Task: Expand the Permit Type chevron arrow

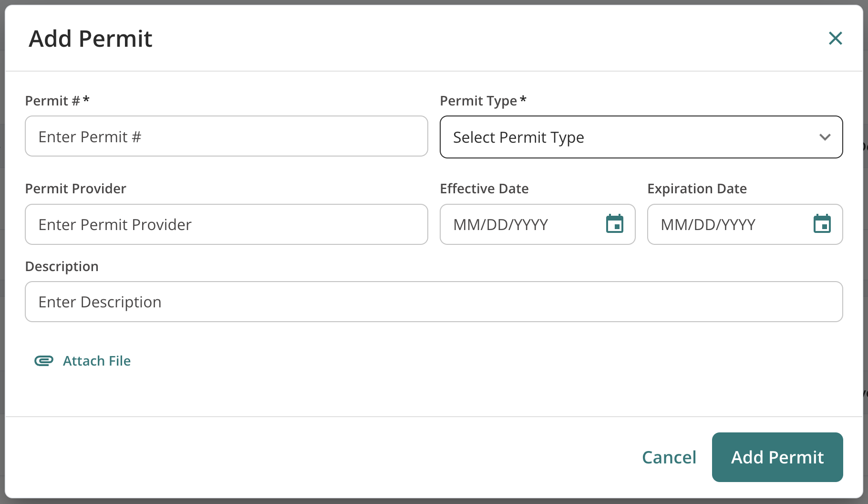Action: tap(825, 137)
